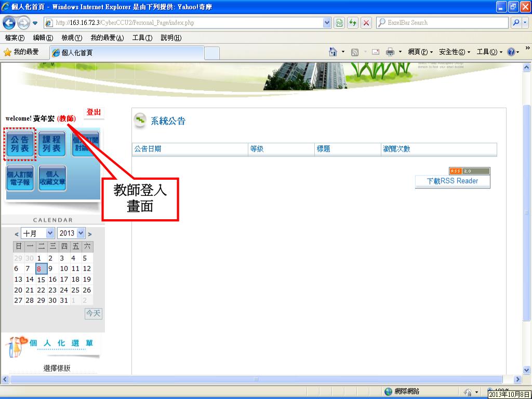Click the orange RSS 2.0 badge
The image size is (532, 399).
click(x=470, y=171)
